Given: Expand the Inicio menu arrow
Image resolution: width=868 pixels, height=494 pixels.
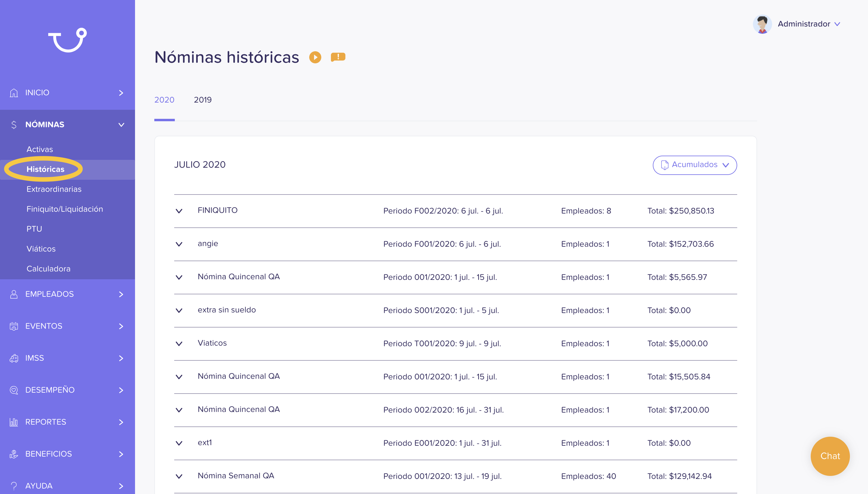Looking at the screenshot, I should 121,93.
